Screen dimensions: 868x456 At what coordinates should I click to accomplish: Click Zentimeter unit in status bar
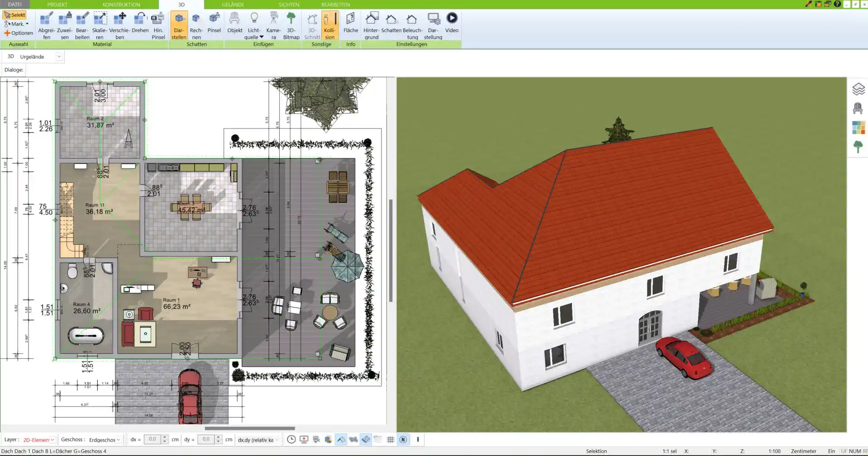tap(803, 451)
